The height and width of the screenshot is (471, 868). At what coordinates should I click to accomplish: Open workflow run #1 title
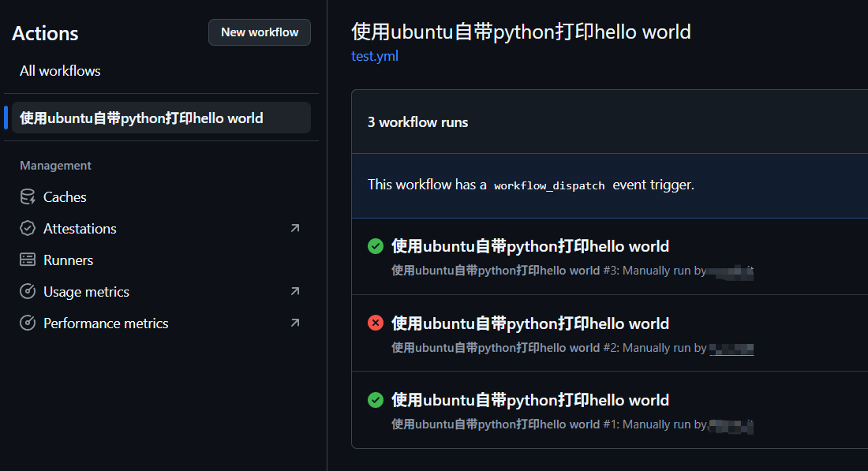pos(529,400)
